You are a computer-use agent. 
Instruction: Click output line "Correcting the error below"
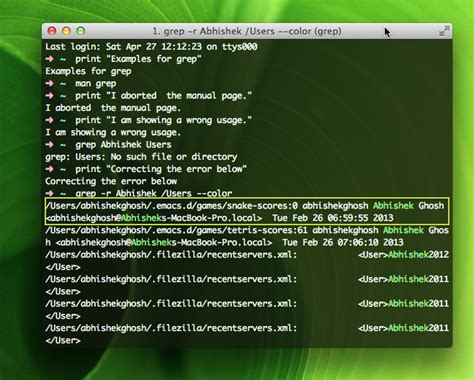point(111,181)
